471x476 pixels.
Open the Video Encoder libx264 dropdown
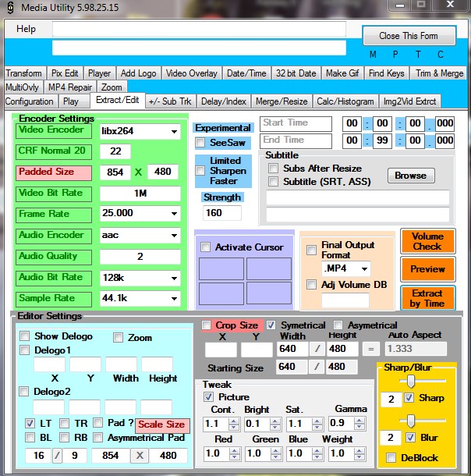(x=174, y=131)
